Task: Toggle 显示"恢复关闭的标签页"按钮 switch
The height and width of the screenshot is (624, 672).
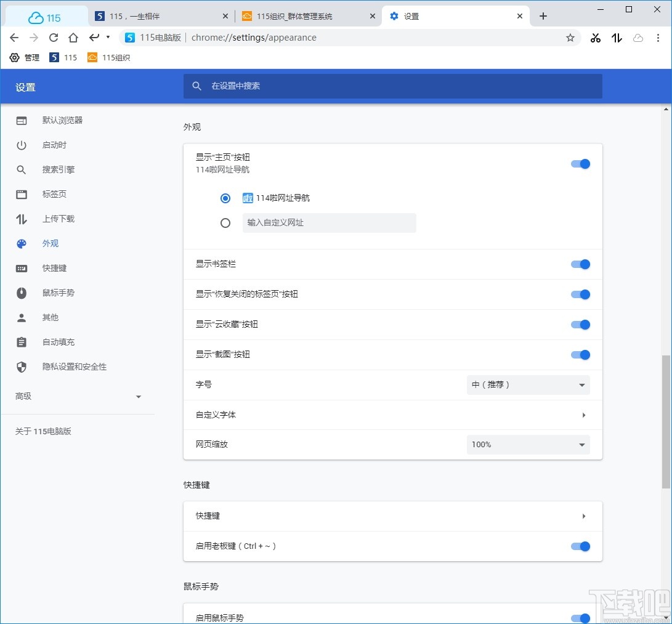Action: (x=580, y=294)
